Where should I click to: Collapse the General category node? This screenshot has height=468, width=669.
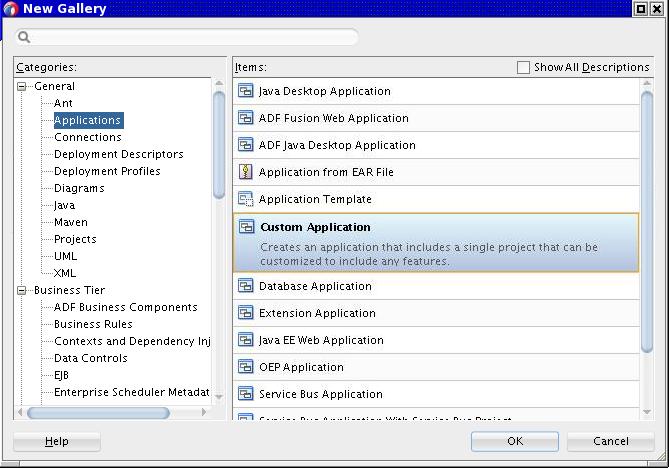point(21,87)
